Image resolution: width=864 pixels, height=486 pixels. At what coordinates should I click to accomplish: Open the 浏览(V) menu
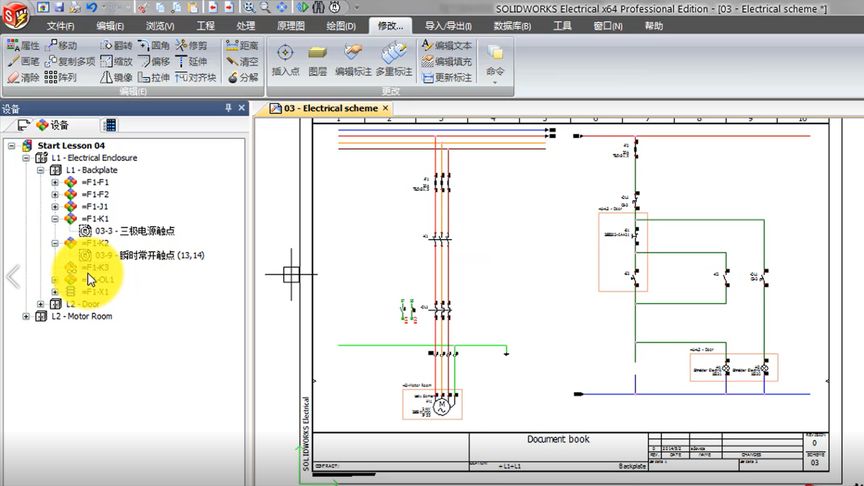[x=160, y=26]
